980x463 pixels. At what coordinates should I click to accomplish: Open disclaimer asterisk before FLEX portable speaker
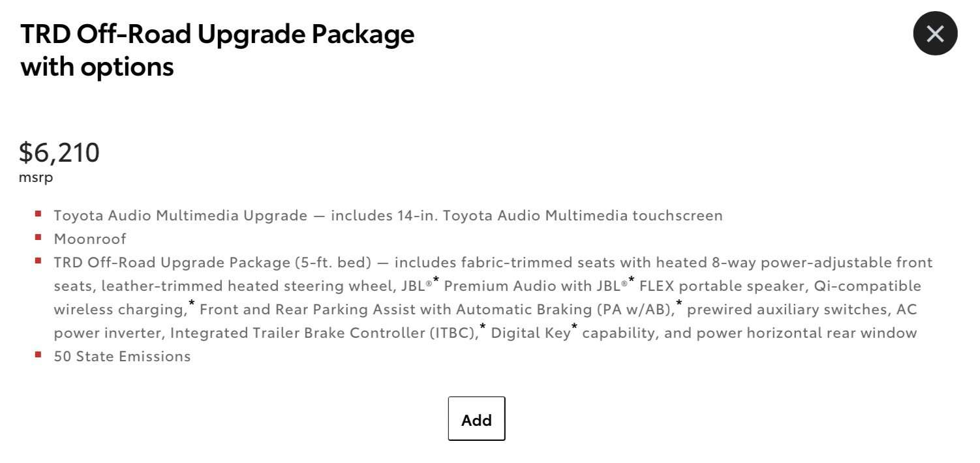(x=632, y=280)
